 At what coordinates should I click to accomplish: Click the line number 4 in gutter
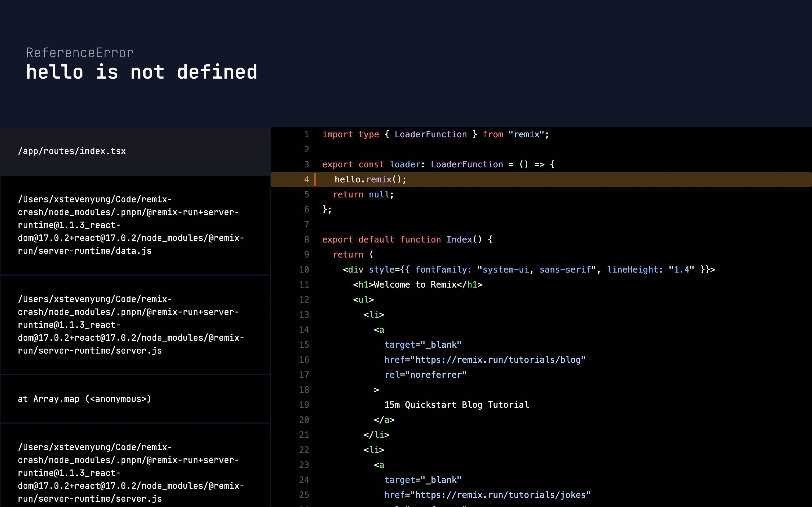(306, 179)
